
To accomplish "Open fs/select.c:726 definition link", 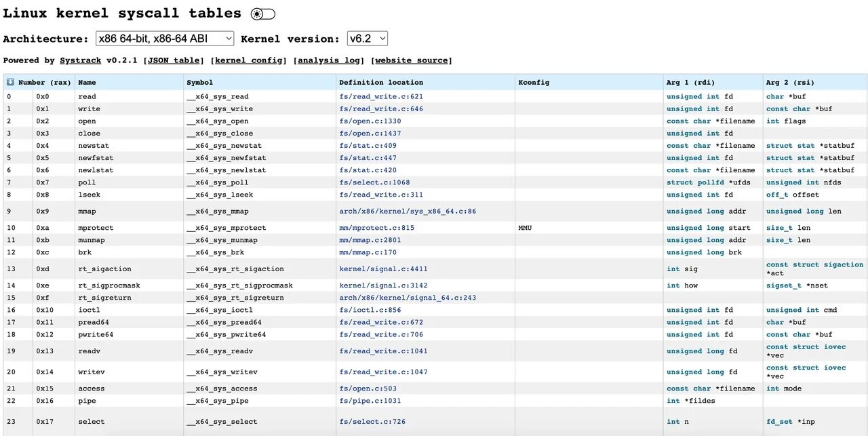I will 372,421.
